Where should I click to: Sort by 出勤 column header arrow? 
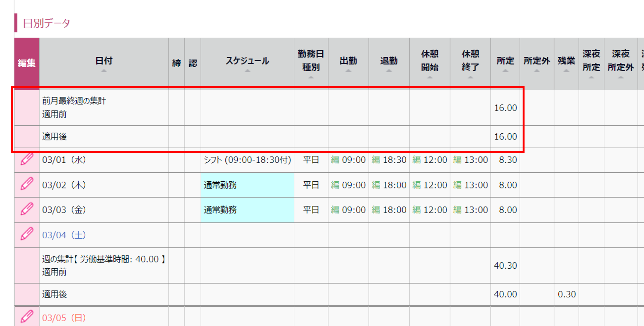348,71
